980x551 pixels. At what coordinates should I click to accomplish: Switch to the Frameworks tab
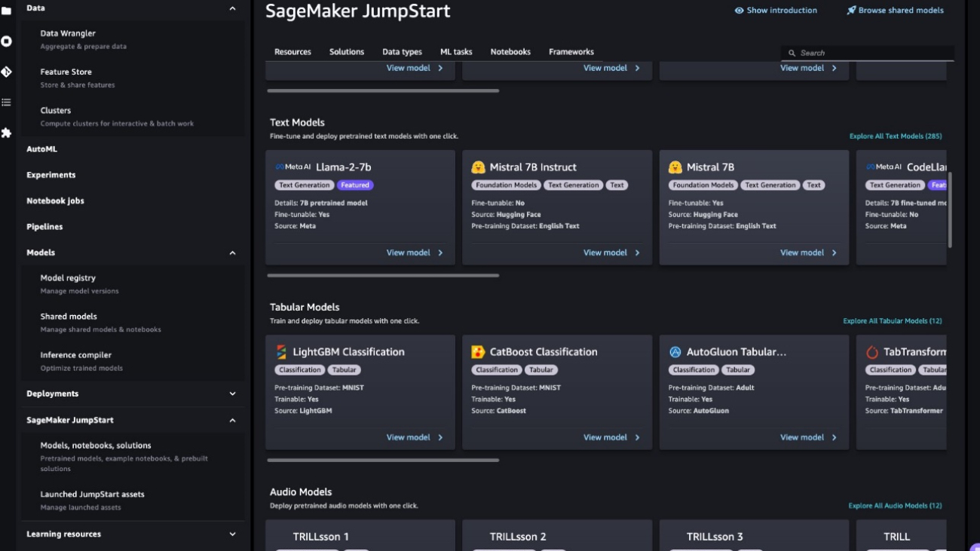(571, 52)
